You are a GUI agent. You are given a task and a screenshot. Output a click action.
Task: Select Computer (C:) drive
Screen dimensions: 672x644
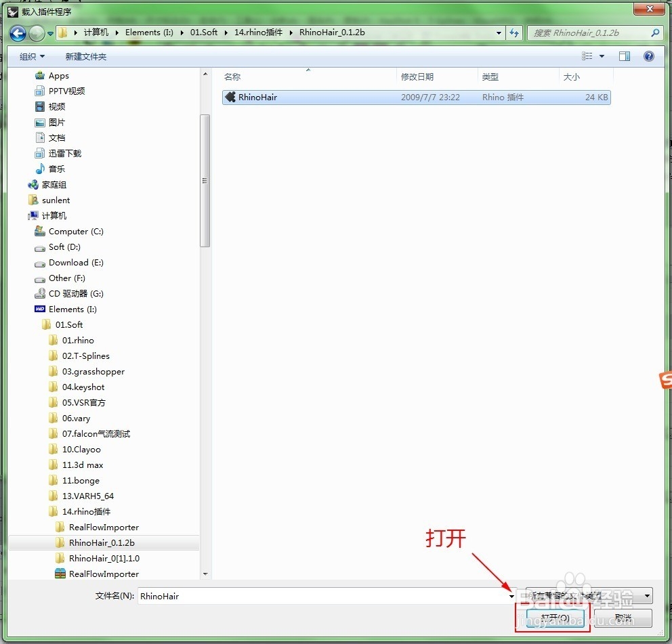(76, 232)
